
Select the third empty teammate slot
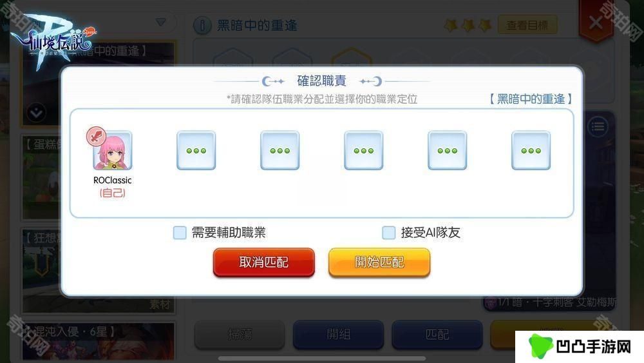[x=279, y=150]
